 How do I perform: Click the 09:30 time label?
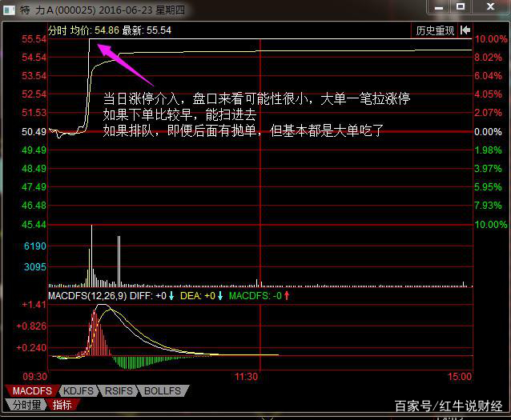coord(34,377)
